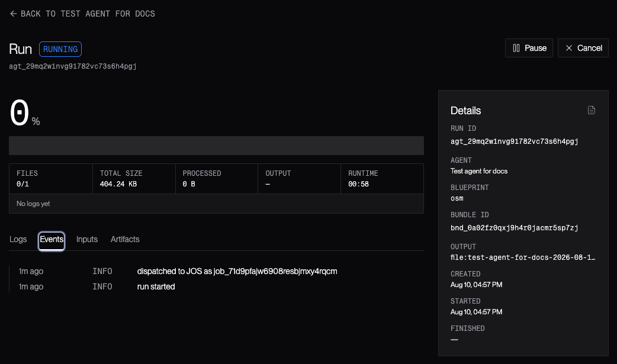Click the copy details document icon
This screenshot has width=617, height=364.
[x=592, y=110]
